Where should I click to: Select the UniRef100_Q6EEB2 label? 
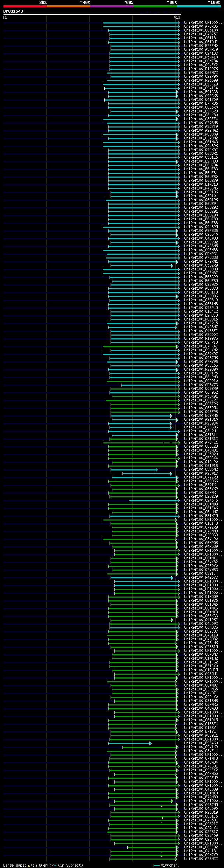click(201, 847)
